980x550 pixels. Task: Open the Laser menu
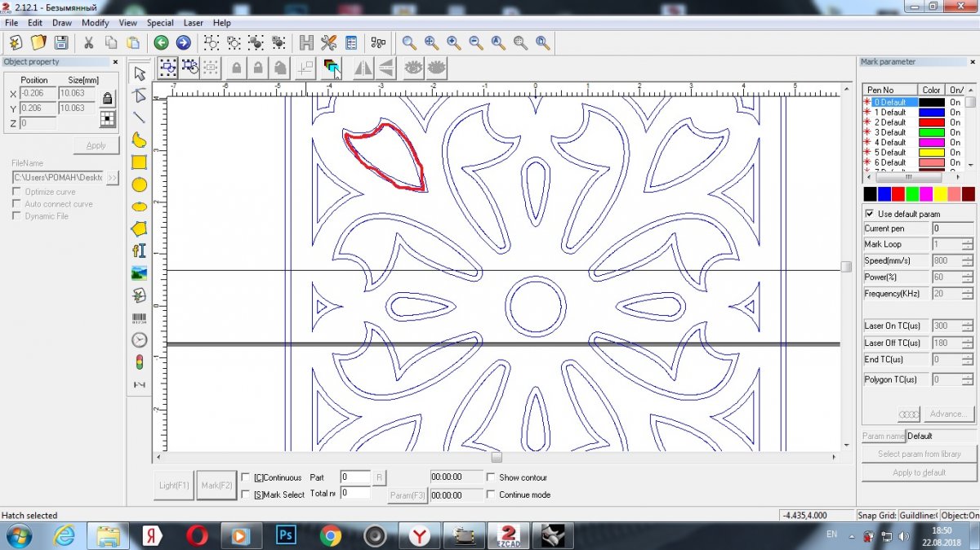click(194, 23)
